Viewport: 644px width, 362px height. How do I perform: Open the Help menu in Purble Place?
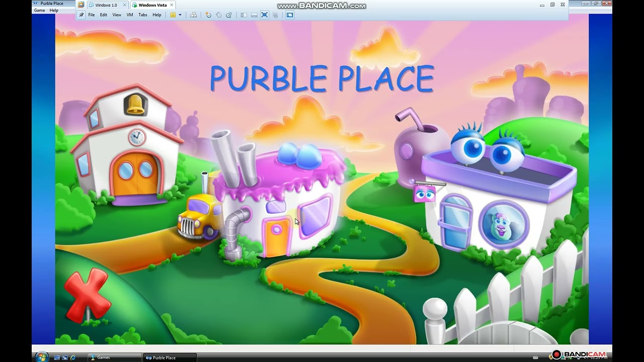(x=54, y=10)
